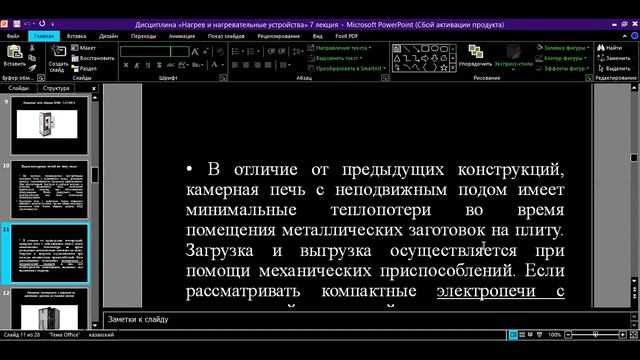Switch to the Дизайн ribbon tab

point(109,36)
